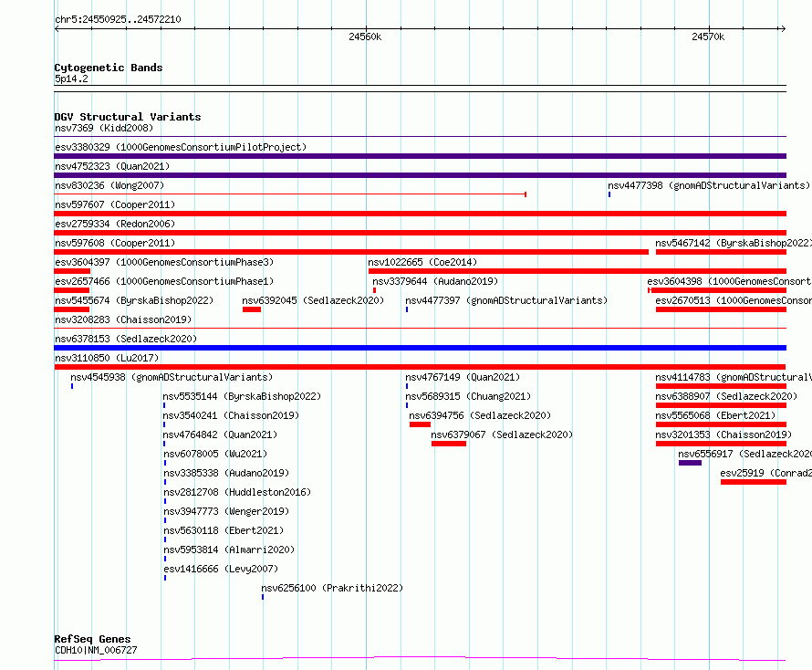
Task: Click nsv6256100 (Prakrithi2022) label
Action: coord(332,588)
